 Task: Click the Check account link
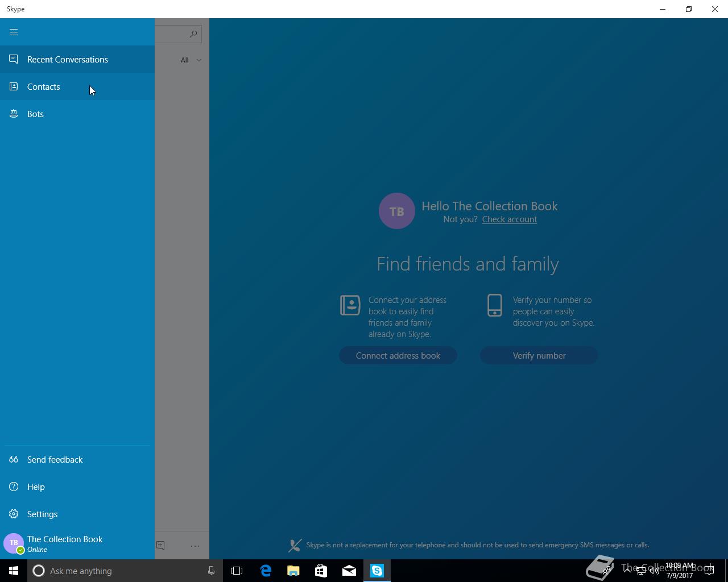pos(510,219)
